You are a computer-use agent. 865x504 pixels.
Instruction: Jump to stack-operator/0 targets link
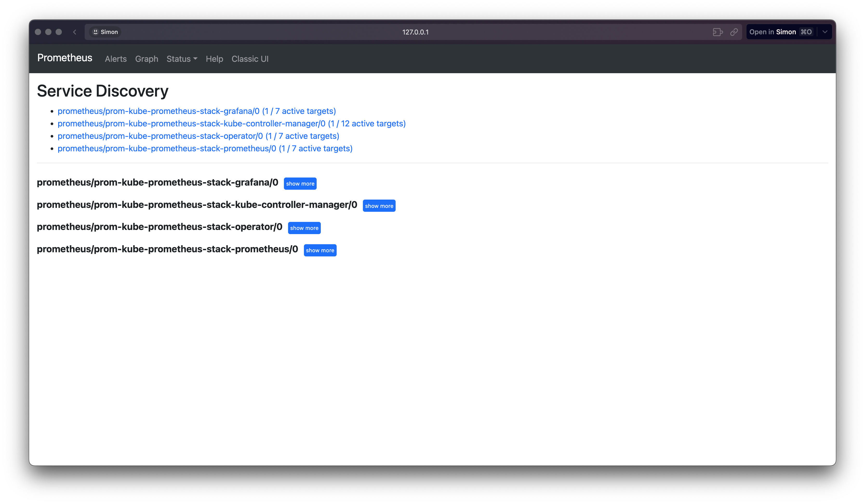(x=198, y=136)
